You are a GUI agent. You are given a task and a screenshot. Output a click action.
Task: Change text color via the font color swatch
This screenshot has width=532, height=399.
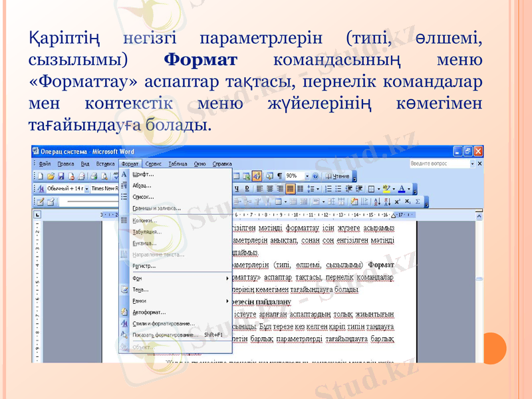coord(402,190)
